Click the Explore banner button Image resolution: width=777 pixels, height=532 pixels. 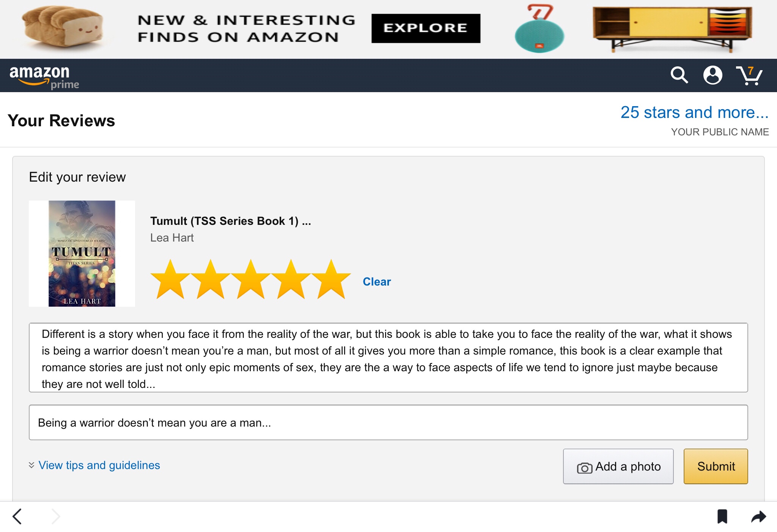[x=426, y=28]
